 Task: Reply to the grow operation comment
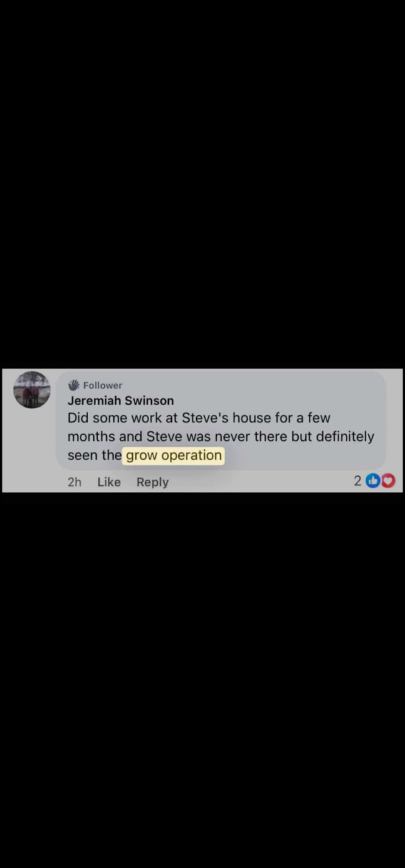[x=153, y=482]
